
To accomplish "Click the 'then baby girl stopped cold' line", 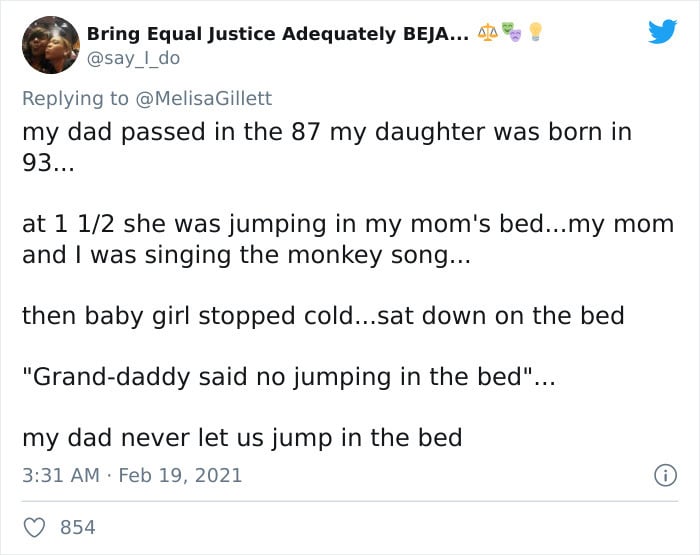I will coord(322,315).
